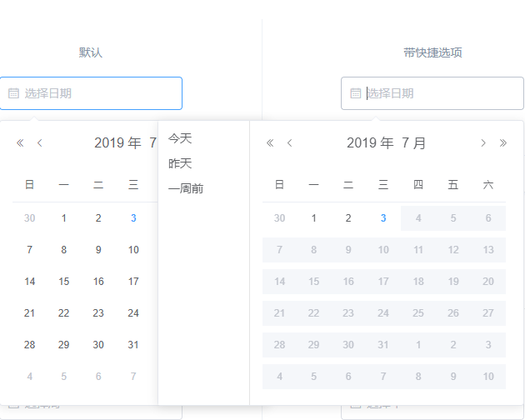This screenshot has width=525, height=420.
Task: Select July 24 in the 默认 calendar
Action: click(133, 313)
